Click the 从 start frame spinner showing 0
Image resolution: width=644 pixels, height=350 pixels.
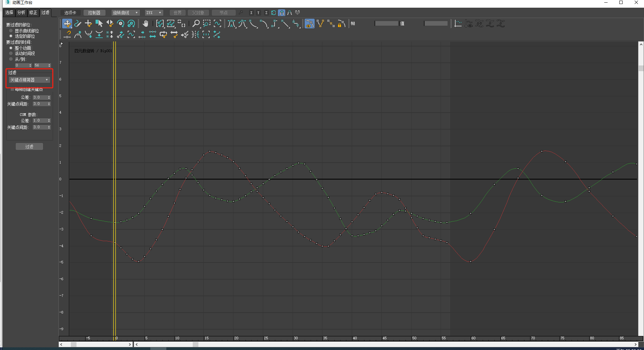tap(23, 65)
